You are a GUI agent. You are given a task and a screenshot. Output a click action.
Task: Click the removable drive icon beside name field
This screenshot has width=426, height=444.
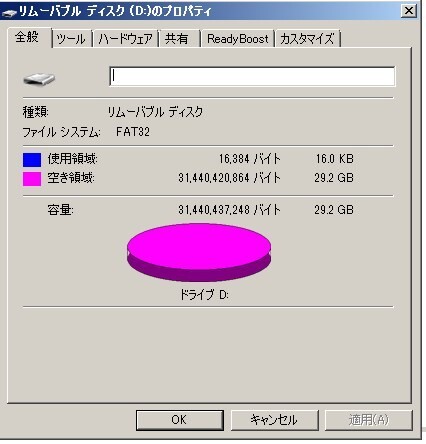pos(39,79)
